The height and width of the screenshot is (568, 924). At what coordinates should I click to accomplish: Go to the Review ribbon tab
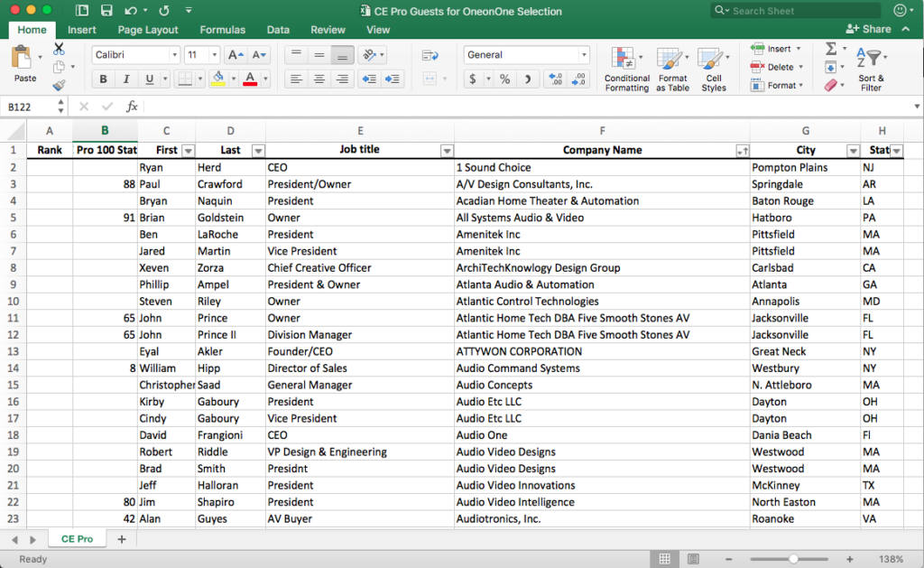[x=328, y=30]
